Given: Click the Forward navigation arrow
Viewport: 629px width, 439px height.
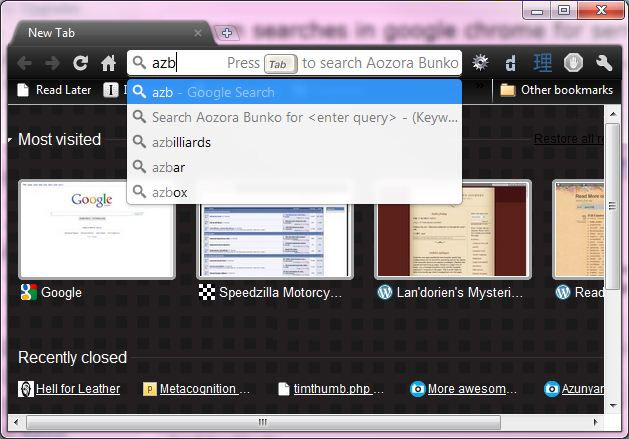Looking at the screenshot, I should [x=52, y=63].
